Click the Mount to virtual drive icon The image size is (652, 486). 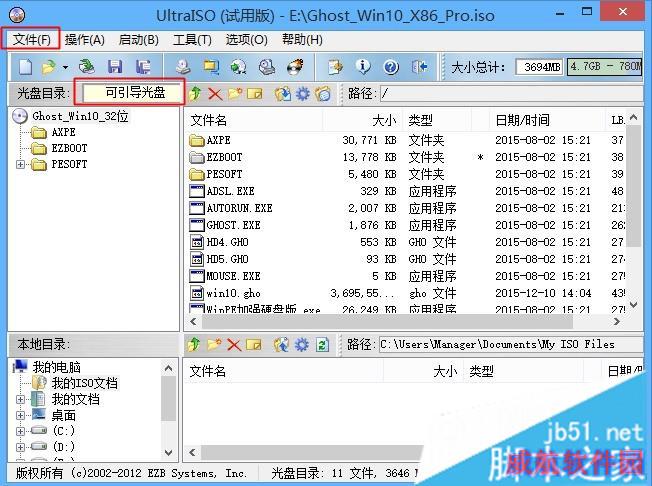point(267,67)
